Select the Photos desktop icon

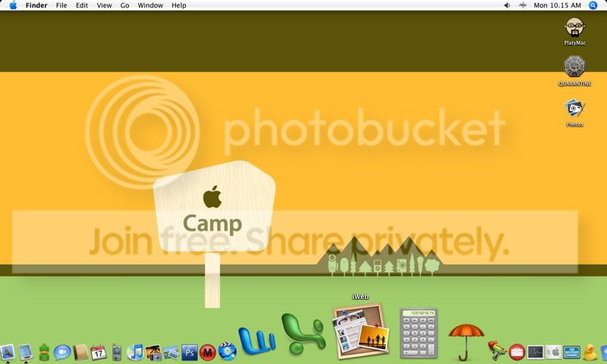point(574,108)
